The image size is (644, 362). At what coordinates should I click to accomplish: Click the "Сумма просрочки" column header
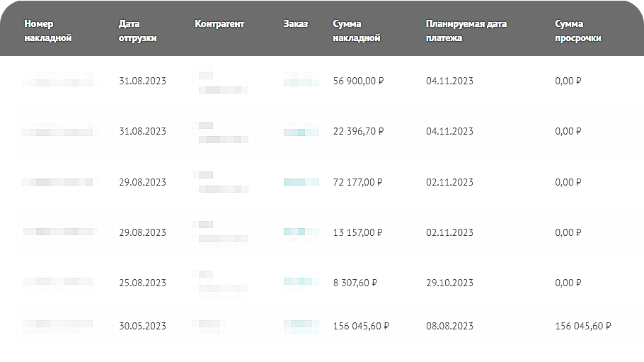click(x=577, y=31)
